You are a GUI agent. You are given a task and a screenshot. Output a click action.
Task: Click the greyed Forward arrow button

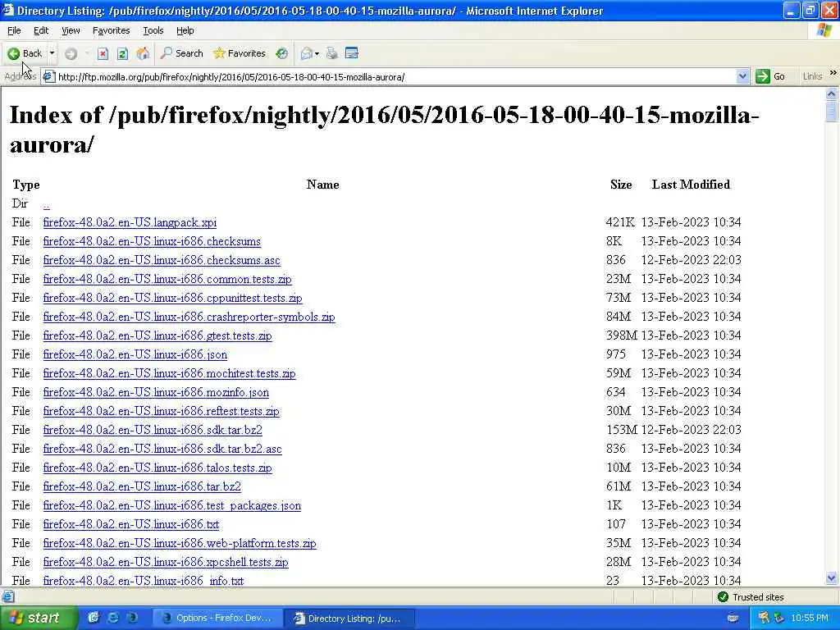(x=71, y=53)
